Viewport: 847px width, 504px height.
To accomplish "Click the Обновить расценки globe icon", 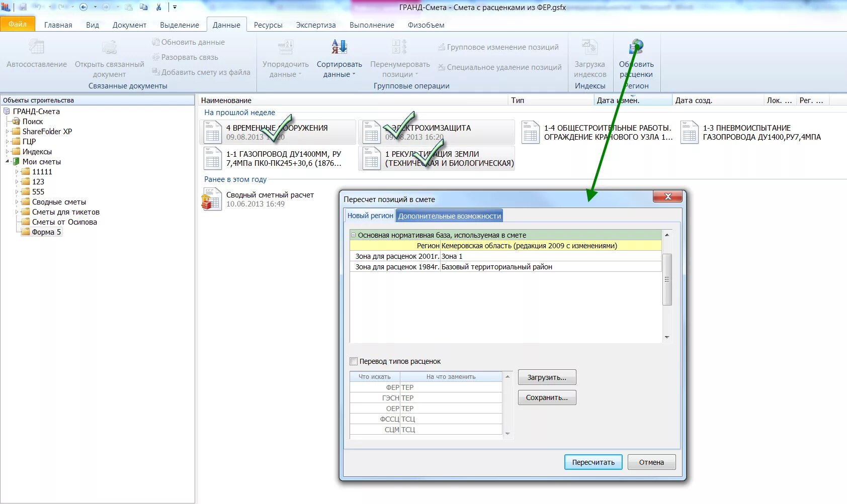I will pos(636,47).
